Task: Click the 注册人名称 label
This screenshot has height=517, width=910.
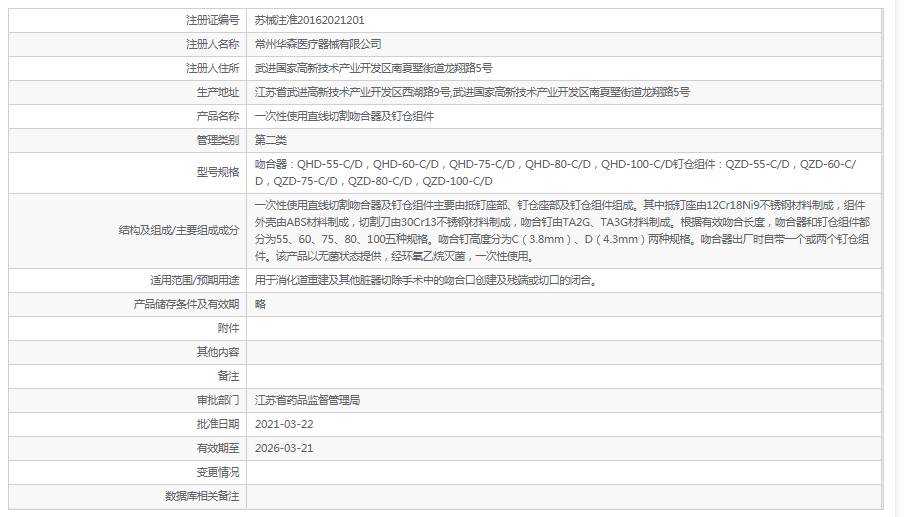Action: 212,44
